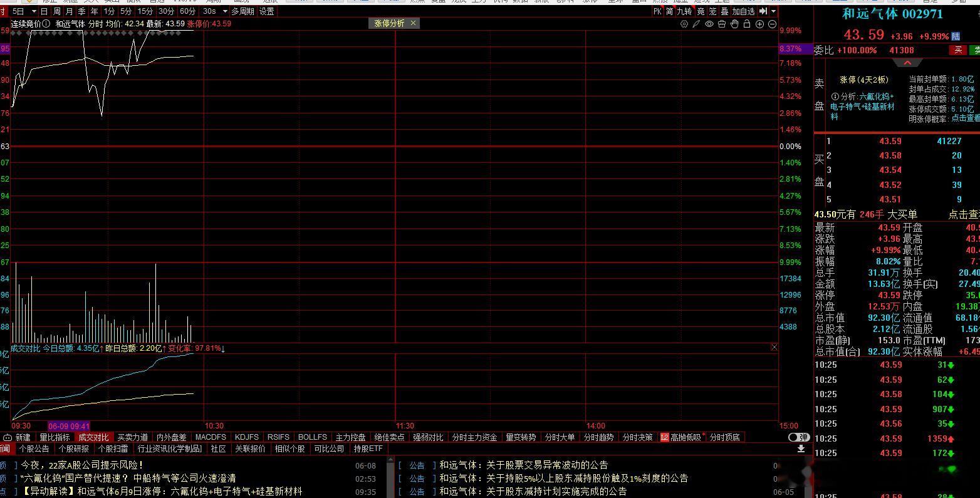Toggle the eye visibility icon on chart

pos(709,24)
